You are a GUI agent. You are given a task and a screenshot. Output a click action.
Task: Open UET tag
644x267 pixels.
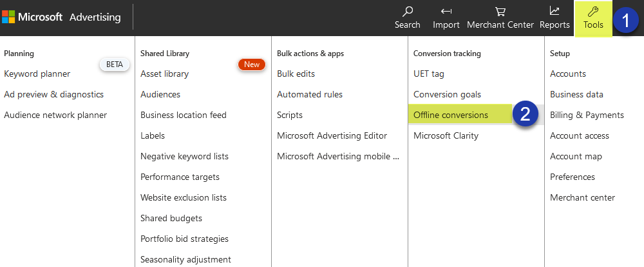point(429,74)
